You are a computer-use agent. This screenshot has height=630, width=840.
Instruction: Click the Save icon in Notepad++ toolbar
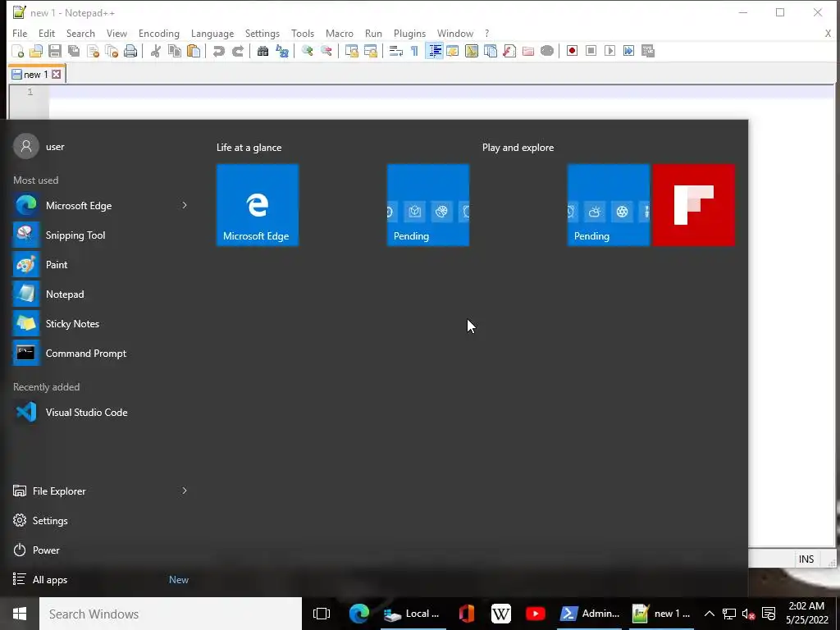(55, 51)
